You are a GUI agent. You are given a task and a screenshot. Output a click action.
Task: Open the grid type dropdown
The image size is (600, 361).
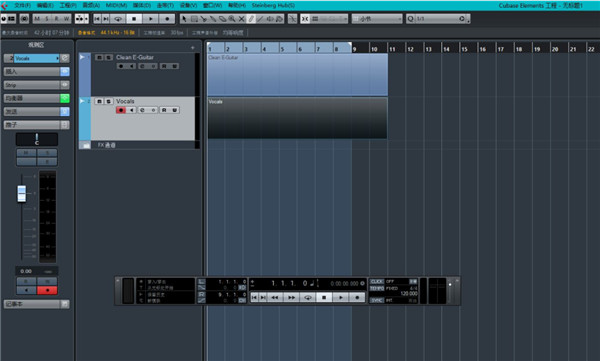coord(377,19)
